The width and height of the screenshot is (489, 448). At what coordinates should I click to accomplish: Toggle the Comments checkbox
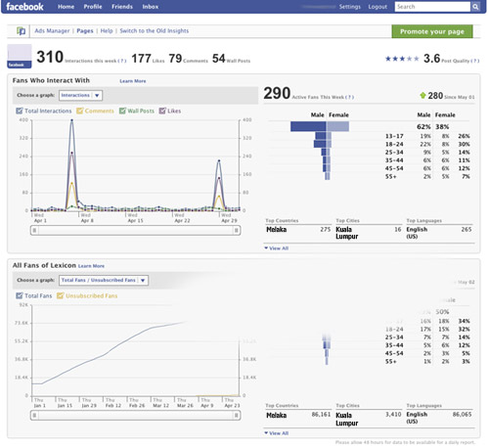pyautogui.click(x=79, y=111)
